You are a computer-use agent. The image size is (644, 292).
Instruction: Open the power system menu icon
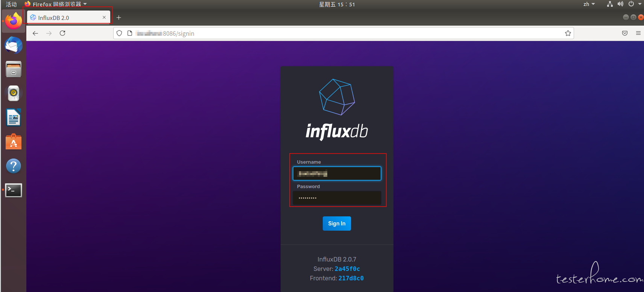point(631,4)
